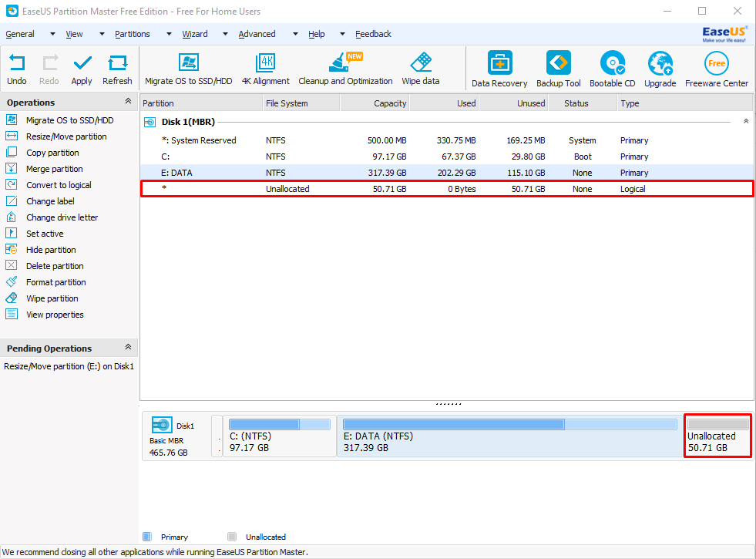Create a Bootable CD
Viewport: 756px width, 559px height.
[x=613, y=70]
